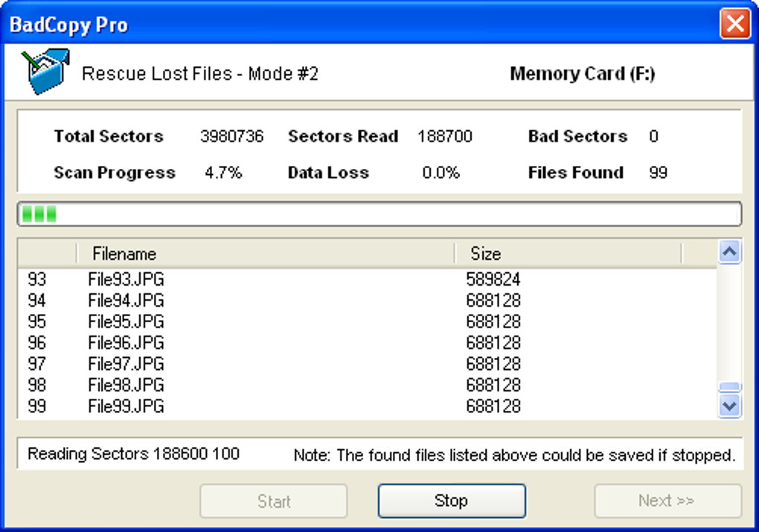
Task: Click the disabled Start button
Action: (274, 501)
